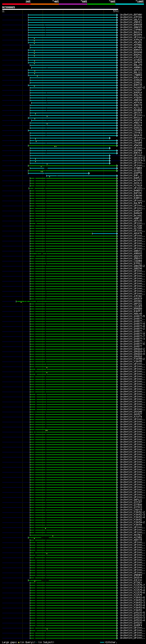Open hit UniRef100_B9T4N0
The height and width of the screenshot is (644, 146).
[x=131, y=15]
